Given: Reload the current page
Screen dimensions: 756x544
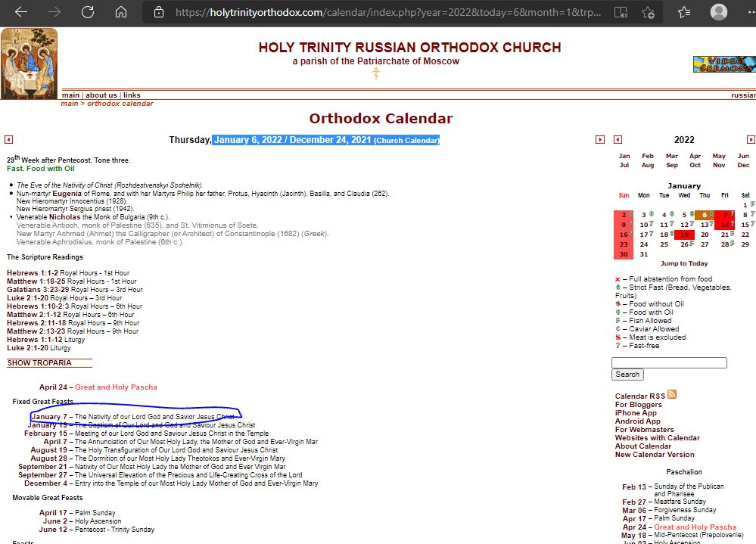Looking at the screenshot, I should (x=88, y=12).
